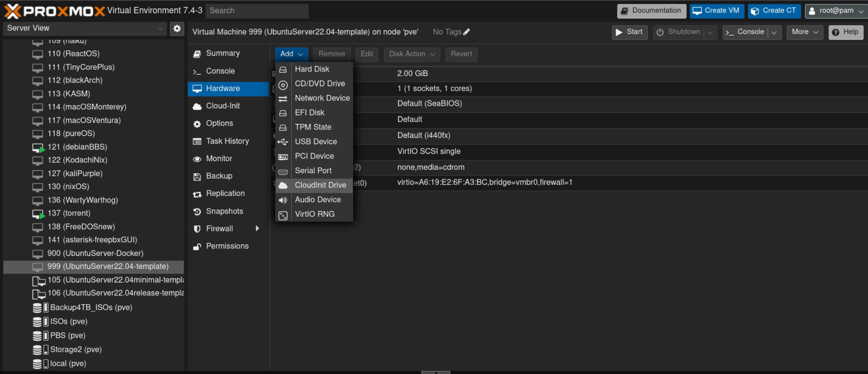Image resolution: width=868 pixels, height=374 pixels.
Task: Open the Task History tab
Action: point(229,141)
